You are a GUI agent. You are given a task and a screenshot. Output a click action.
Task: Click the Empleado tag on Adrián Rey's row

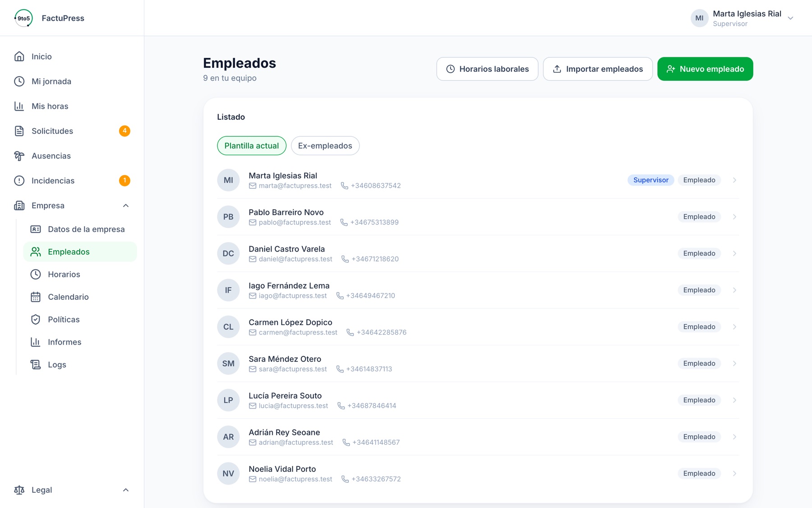[699, 437]
